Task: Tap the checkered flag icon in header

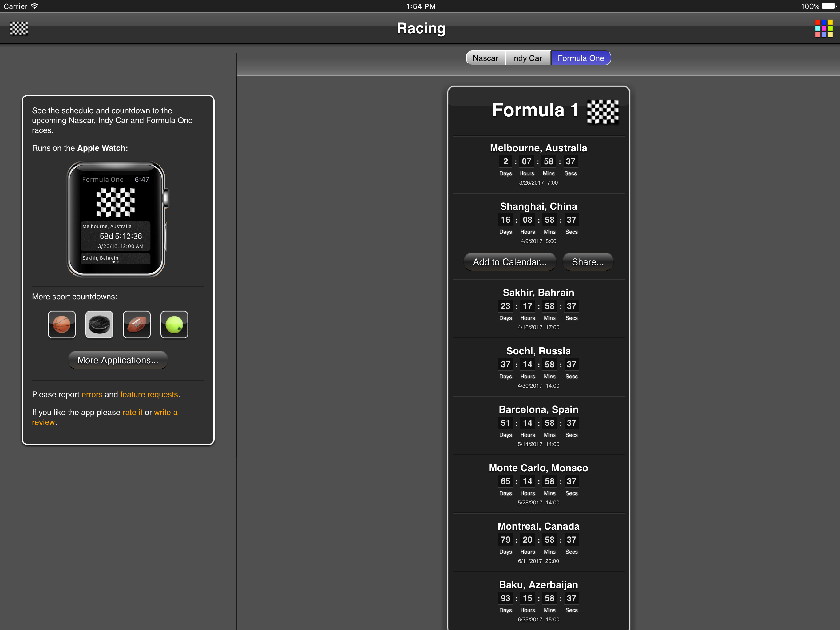Action: [x=19, y=29]
